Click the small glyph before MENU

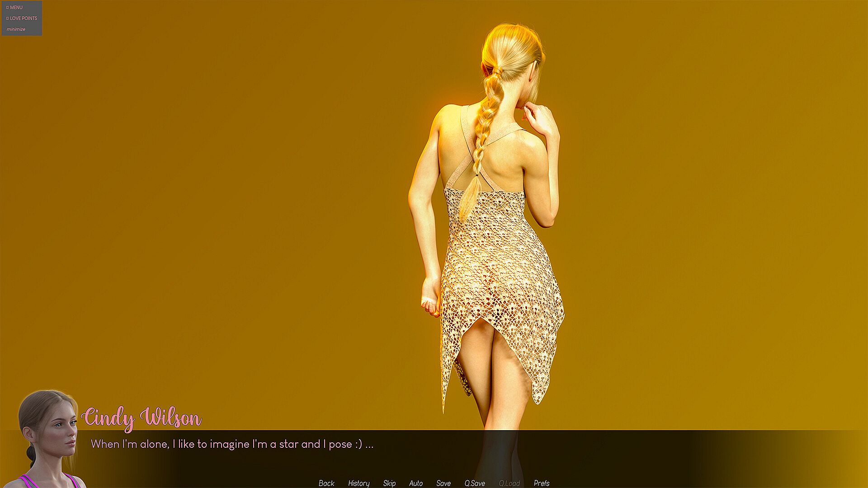(7, 8)
